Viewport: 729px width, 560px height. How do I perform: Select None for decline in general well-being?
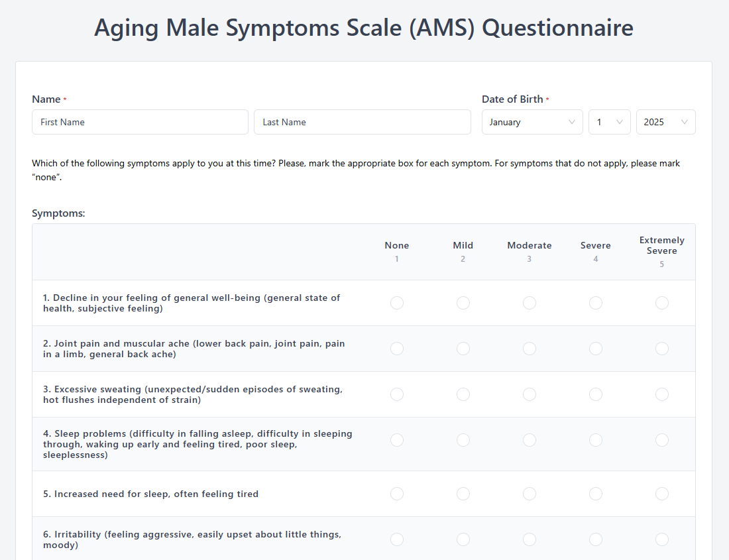pos(397,303)
